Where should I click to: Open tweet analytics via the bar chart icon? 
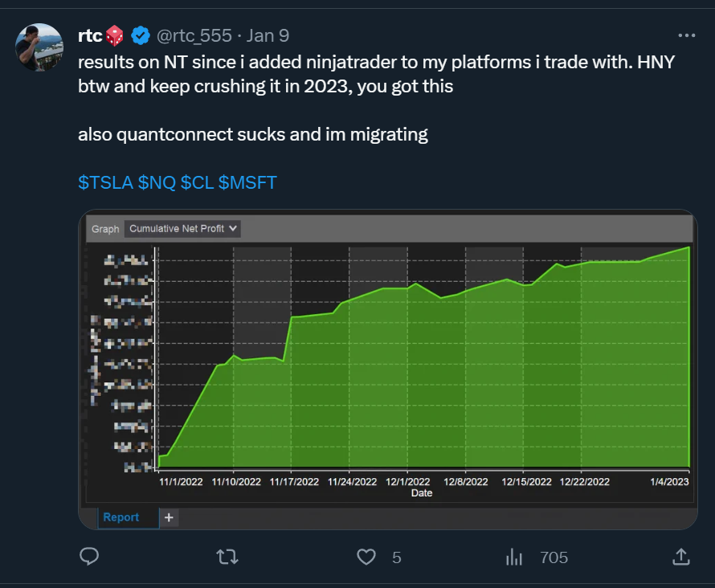pos(514,557)
